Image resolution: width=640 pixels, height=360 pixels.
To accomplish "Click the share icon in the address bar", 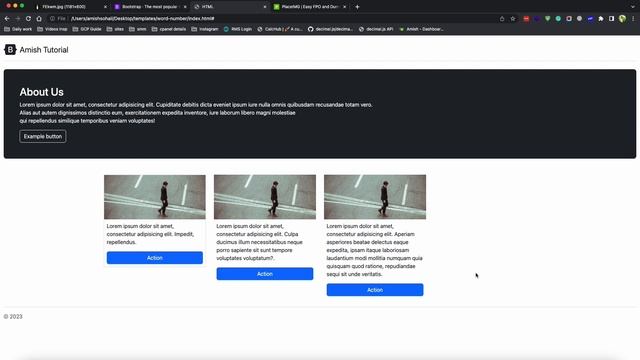I will (x=502, y=18).
